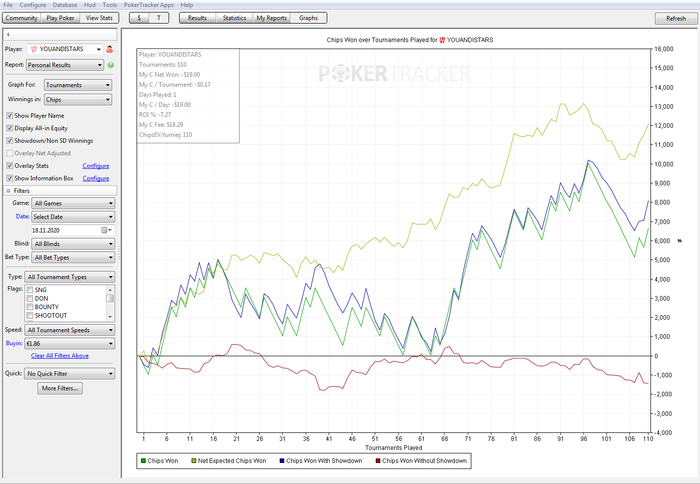Open the PokerTracker Apps menu
700x484 pixels.
coord(149,5)
